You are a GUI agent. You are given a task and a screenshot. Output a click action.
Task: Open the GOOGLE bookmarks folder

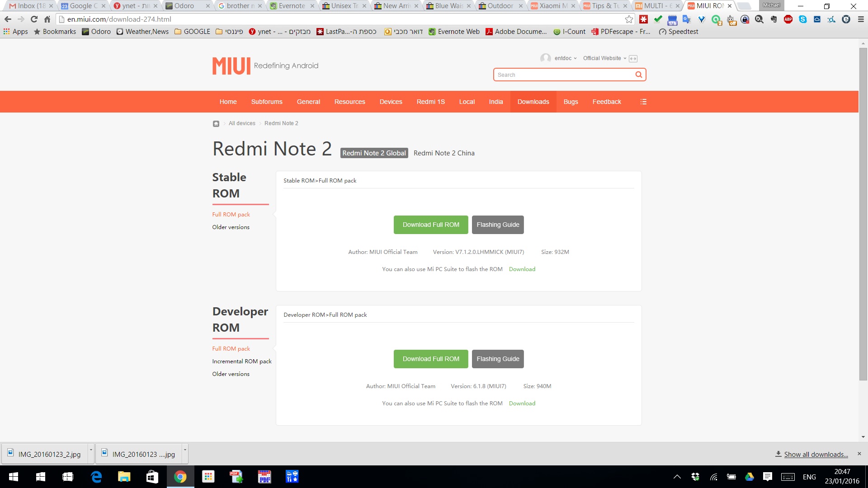click(x=192, y=32)
